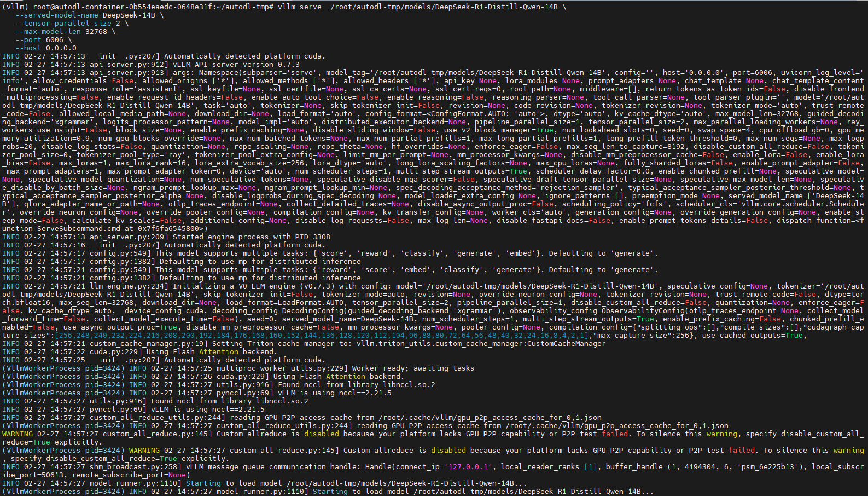Screen dimensions: 868x496
Task: Click 'vllm.triton_utils.custom_cache_manager:CustomCacheManager' path
Action: point(481,344)
